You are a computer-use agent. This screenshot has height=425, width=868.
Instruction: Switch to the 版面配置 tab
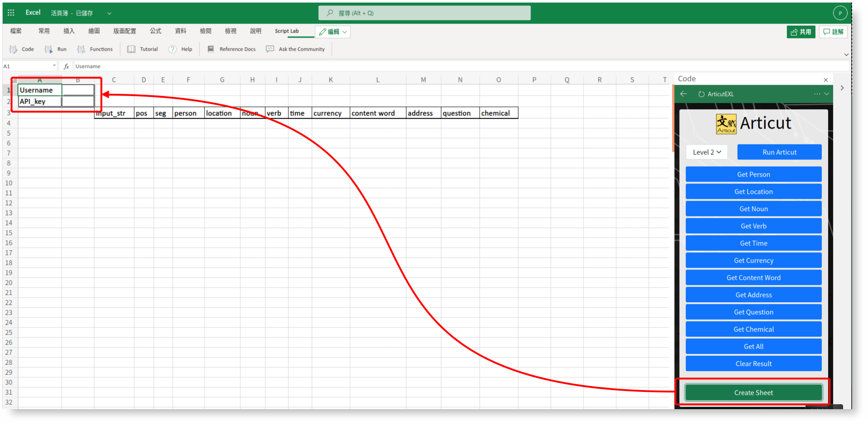(x=125, y=31)
